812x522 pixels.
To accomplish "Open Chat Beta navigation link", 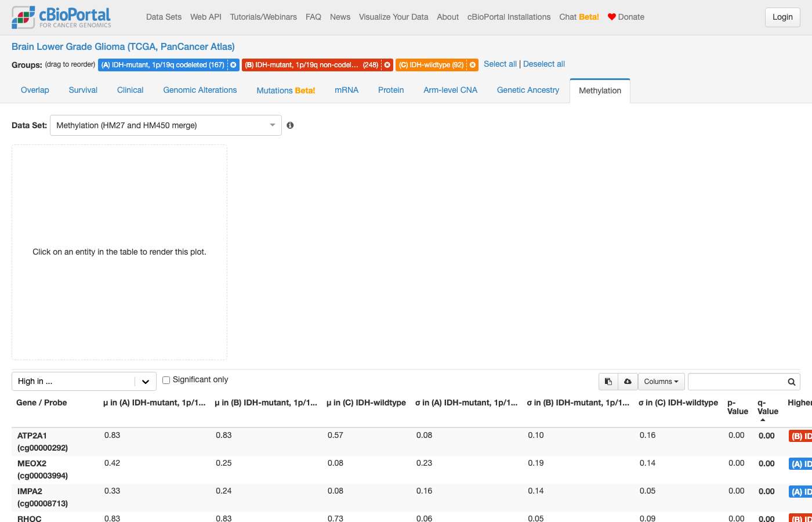I will point(579,17).
